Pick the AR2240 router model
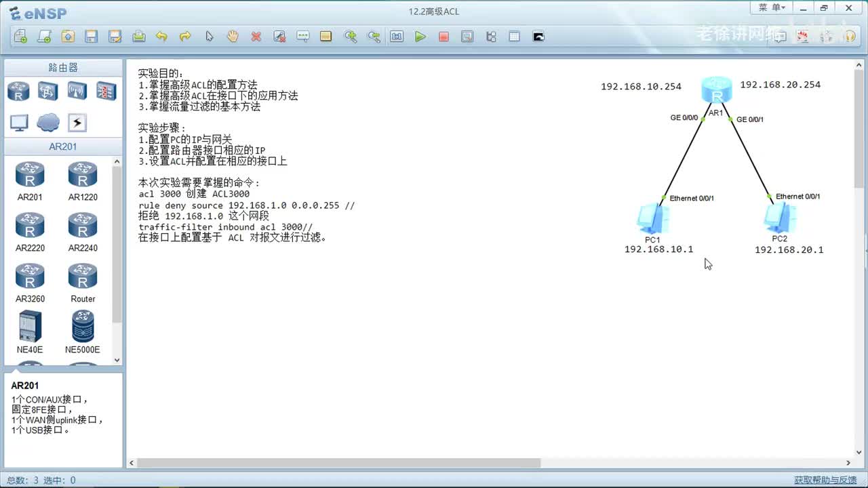 83,232
